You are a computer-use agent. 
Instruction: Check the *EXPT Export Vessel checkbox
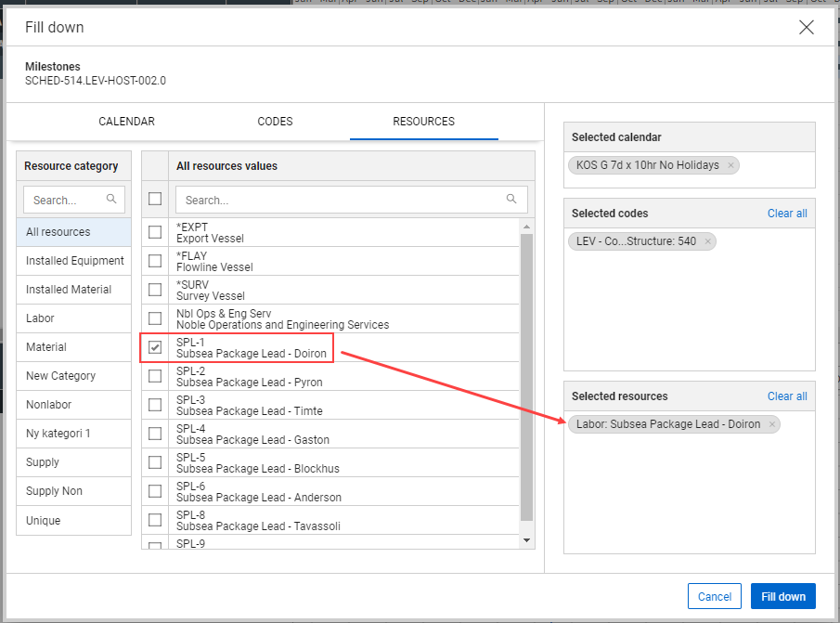tap(155, 232)
